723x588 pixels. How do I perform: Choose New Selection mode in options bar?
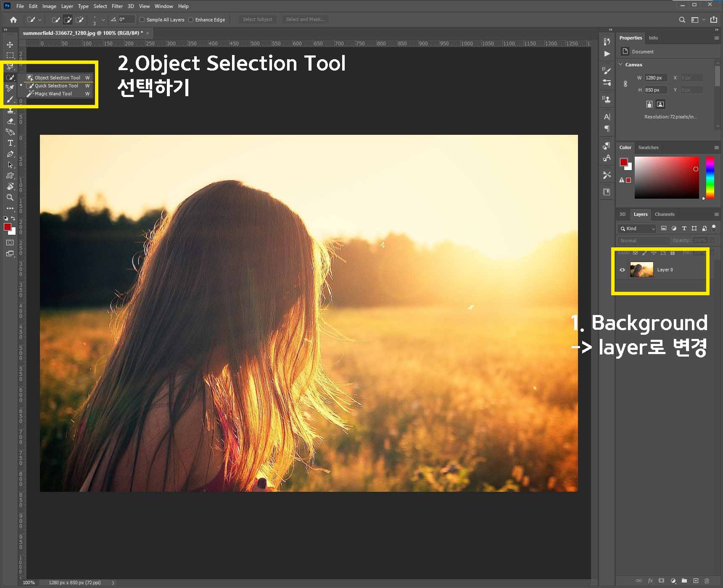pos(55,20)
